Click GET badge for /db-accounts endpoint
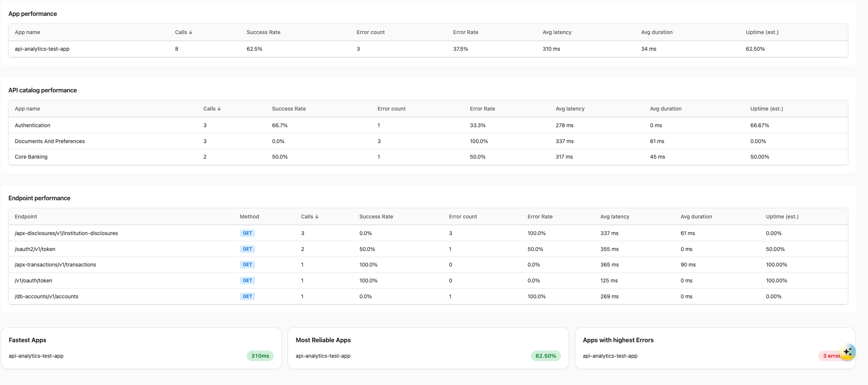Image resolution: width=868 pixels, height=385 pixels. 248,296
